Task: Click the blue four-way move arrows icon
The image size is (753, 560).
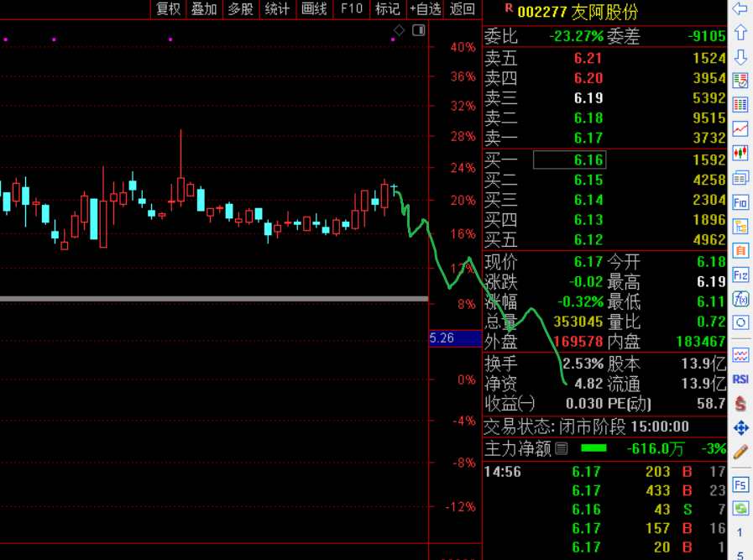Action: pos(740,427)
